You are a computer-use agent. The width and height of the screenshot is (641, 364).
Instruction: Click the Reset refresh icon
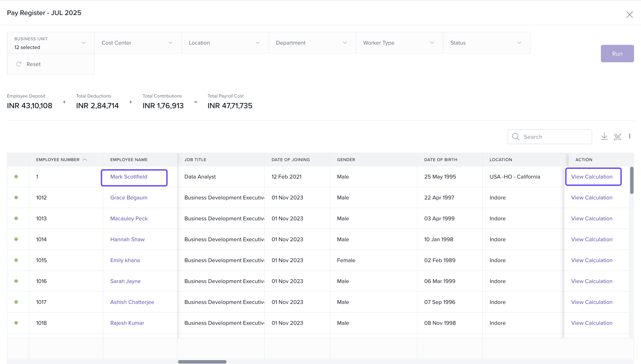click(19, 64)
